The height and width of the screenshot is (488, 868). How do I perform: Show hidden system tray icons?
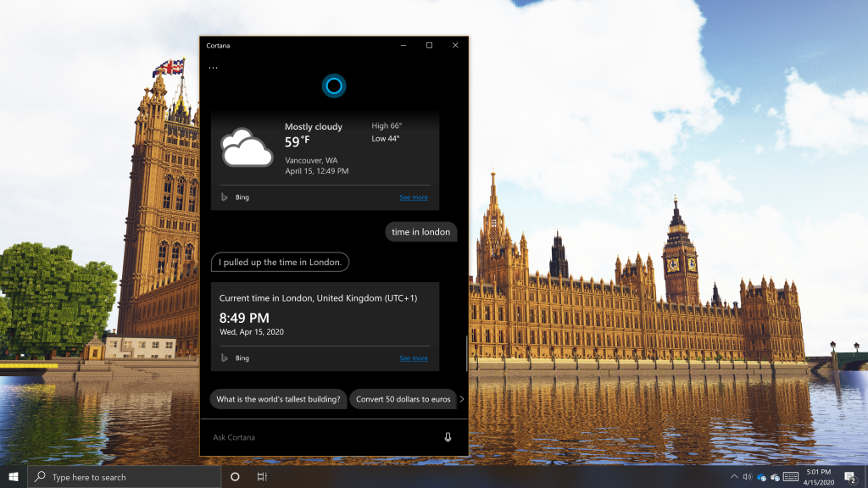(734, 477)
